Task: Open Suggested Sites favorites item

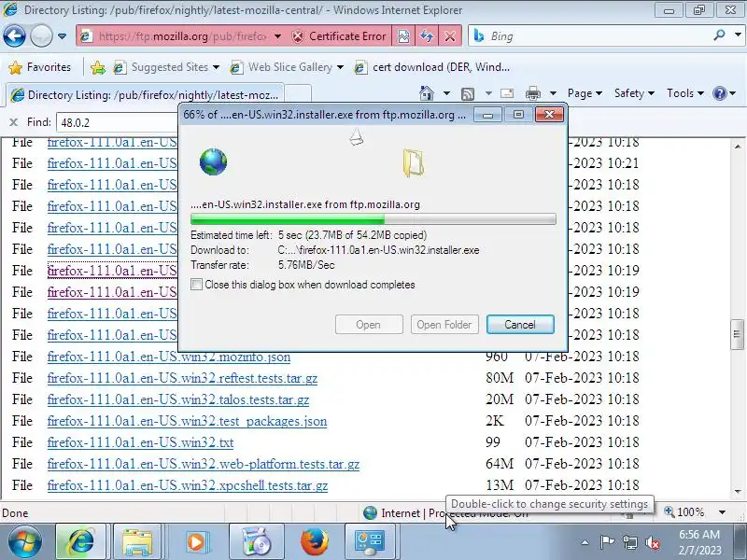Action: 166,67
